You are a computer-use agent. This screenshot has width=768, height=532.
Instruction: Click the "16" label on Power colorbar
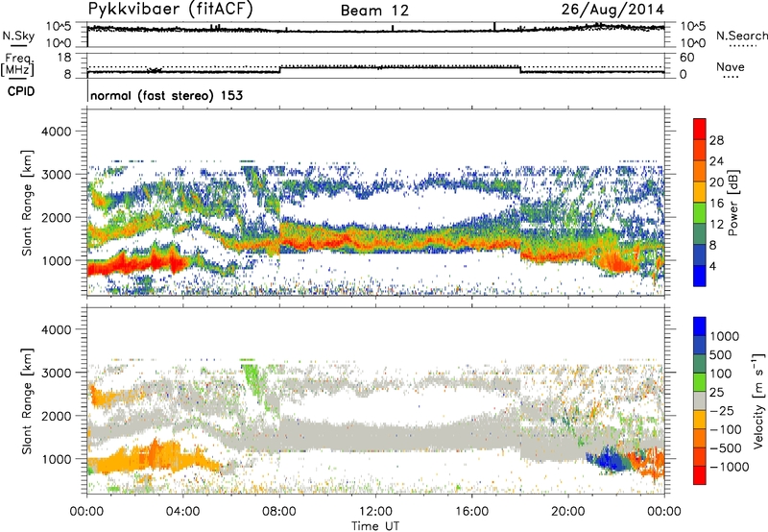[x=716, y=204]
